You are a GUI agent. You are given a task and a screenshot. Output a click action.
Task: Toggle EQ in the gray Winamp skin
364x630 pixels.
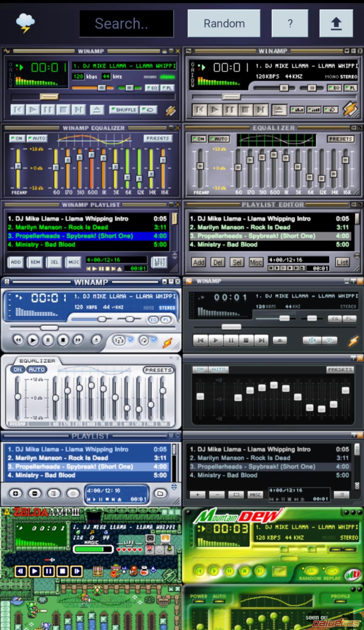pyautogui.click(x=334, y=88)
